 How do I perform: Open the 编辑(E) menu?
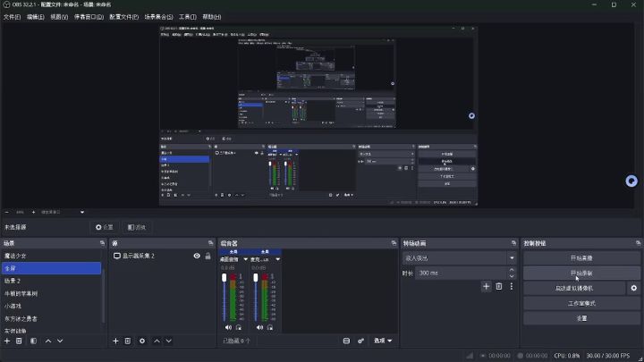35,17
